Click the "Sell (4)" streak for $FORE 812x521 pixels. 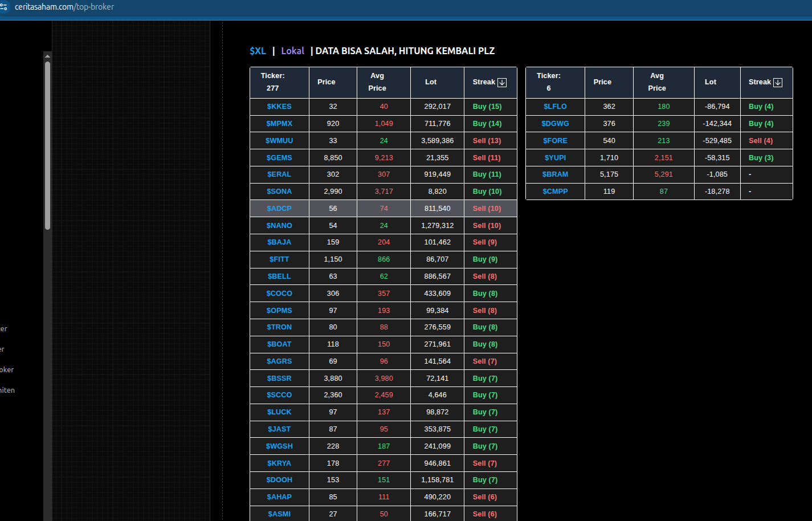(x=761, y=141)
